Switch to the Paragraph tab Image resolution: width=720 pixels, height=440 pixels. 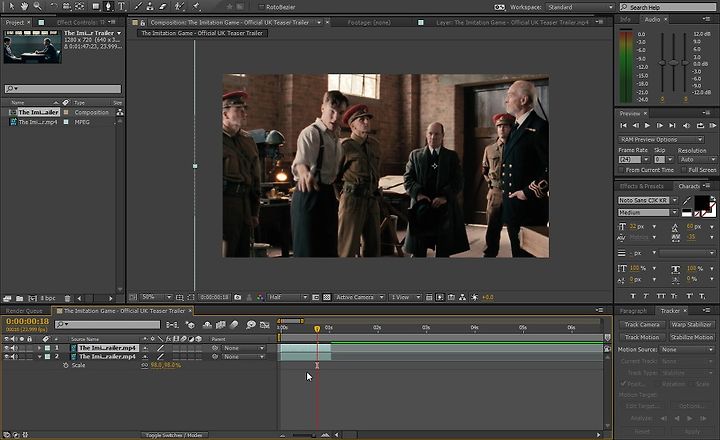[633, 311]
